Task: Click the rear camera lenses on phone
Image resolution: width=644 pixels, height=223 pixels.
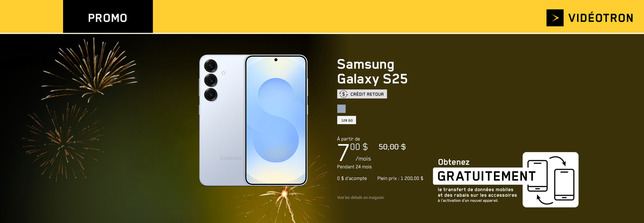Action: click(211, 80)
